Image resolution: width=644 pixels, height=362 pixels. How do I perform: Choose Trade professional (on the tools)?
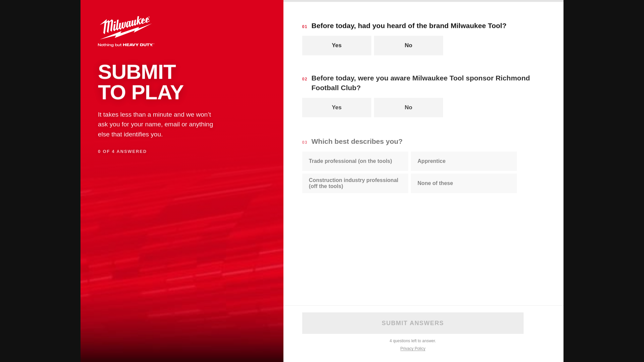click(x=355, y=161)
